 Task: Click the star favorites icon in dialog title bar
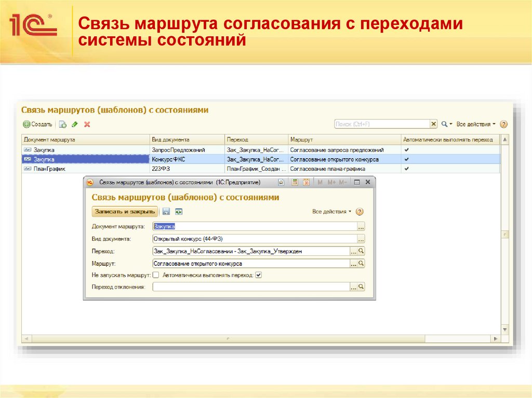pyautogui.click(x=281, y=183)
